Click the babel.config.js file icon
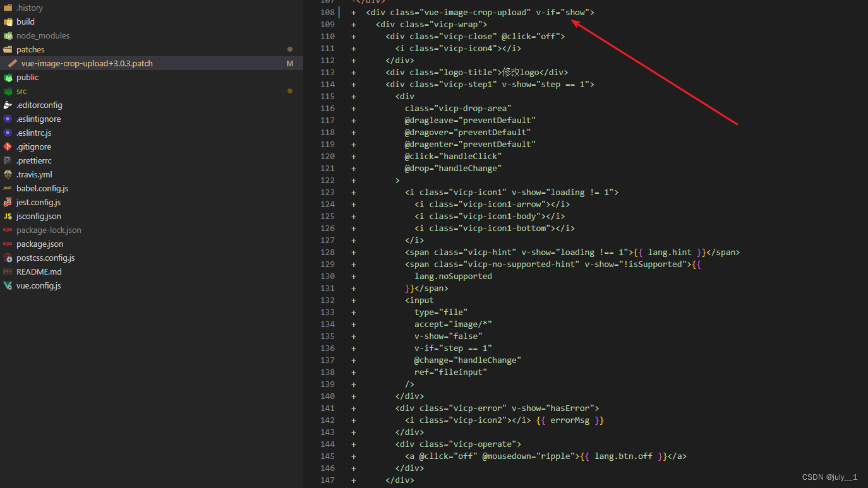This screenshot has height=488, width=868. (8, 189)
